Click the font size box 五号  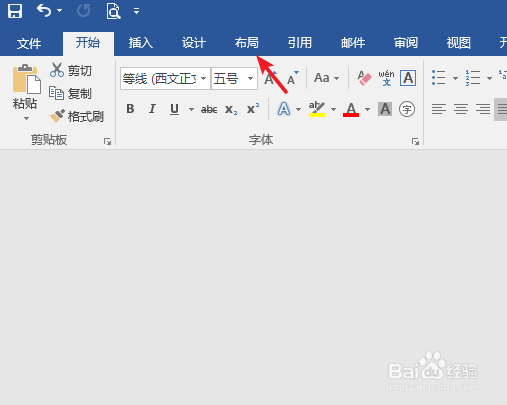(x=228, y=79)
